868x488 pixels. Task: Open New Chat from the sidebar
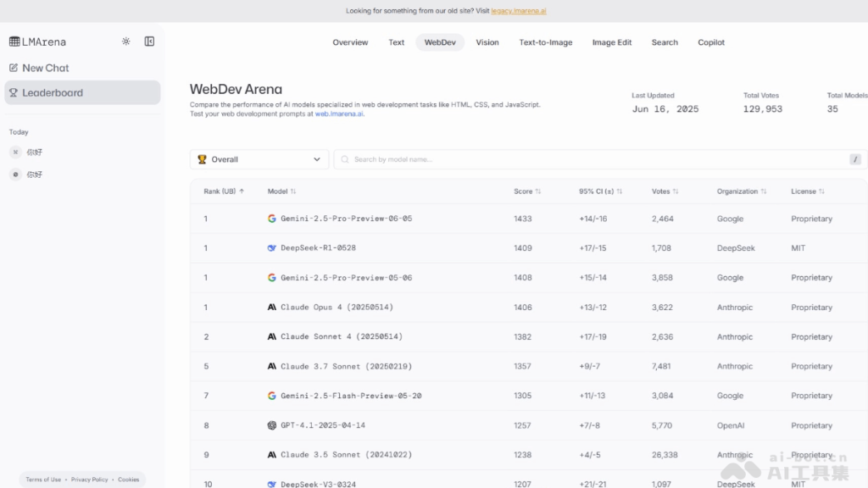(46, 68)
